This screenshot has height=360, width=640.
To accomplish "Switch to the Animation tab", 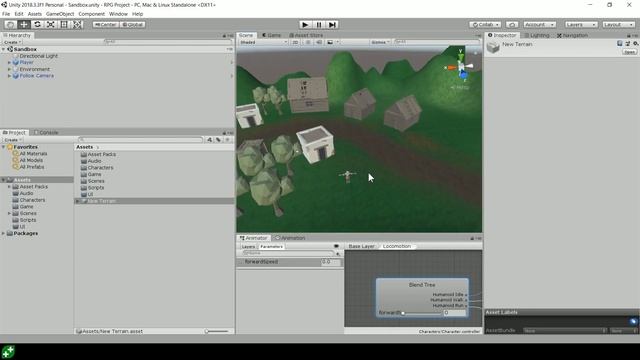I will pos(290,238).
